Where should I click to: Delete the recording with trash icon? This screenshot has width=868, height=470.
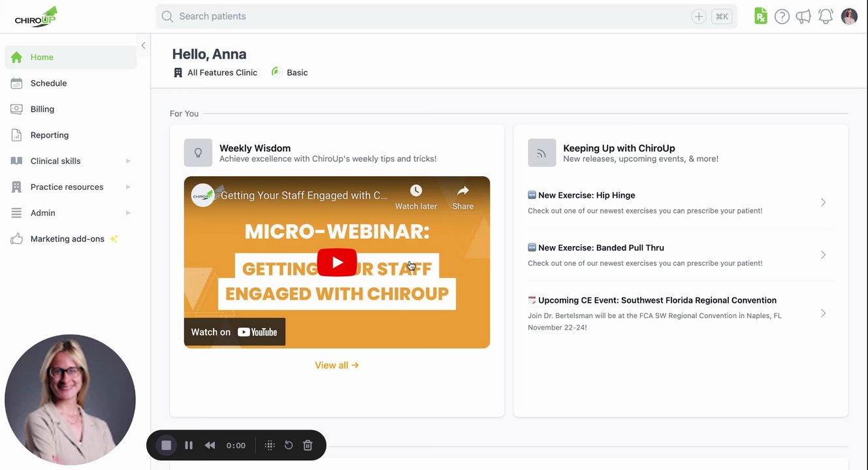click(308, 445)
